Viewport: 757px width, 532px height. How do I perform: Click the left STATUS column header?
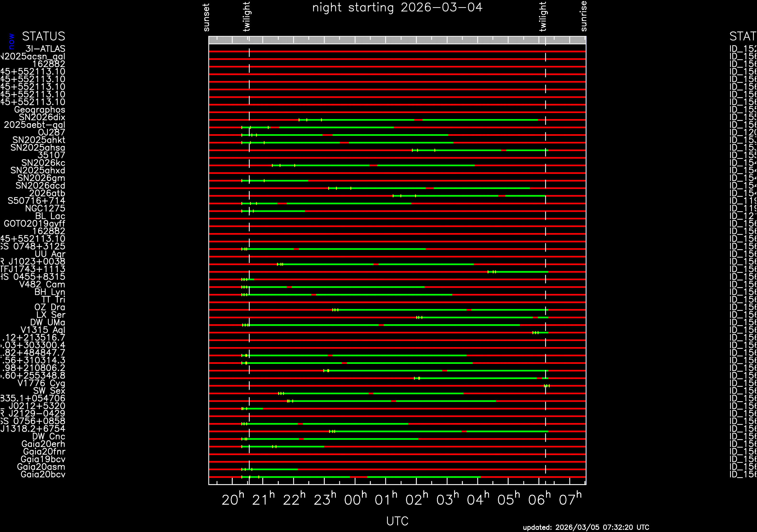coord(44,36)
